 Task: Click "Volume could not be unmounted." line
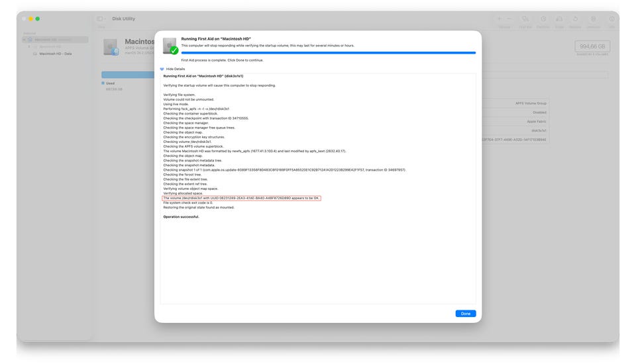pos(188,99)
